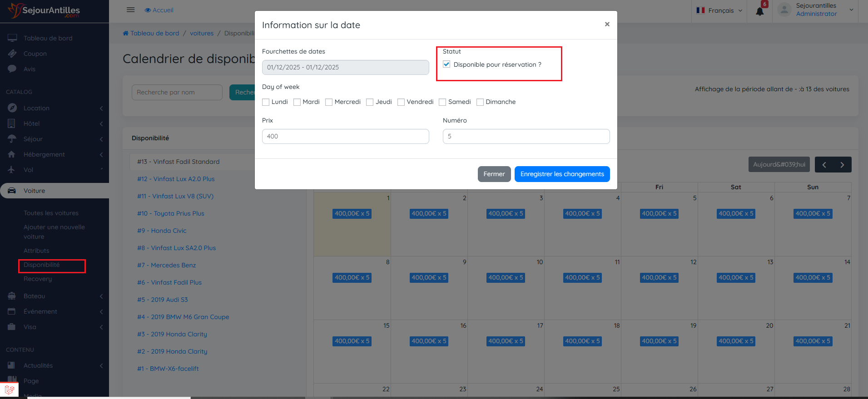The width and height of the screenshot is (868, 399).
Task: Go to previous month with left arrow
Action: pyautogui.click(x=824, y=165)
